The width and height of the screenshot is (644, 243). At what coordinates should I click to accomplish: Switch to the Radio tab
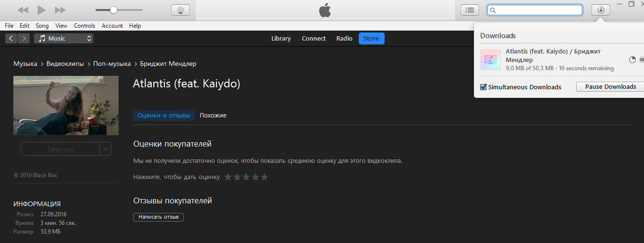click(x=344, y=39)
